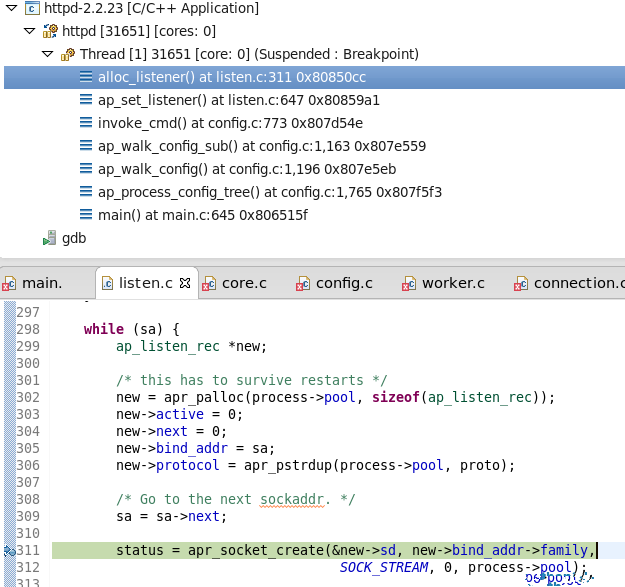
Task: Select the invoke_cmd() at config.c:773 frame
Action: [x=230, y=123]
